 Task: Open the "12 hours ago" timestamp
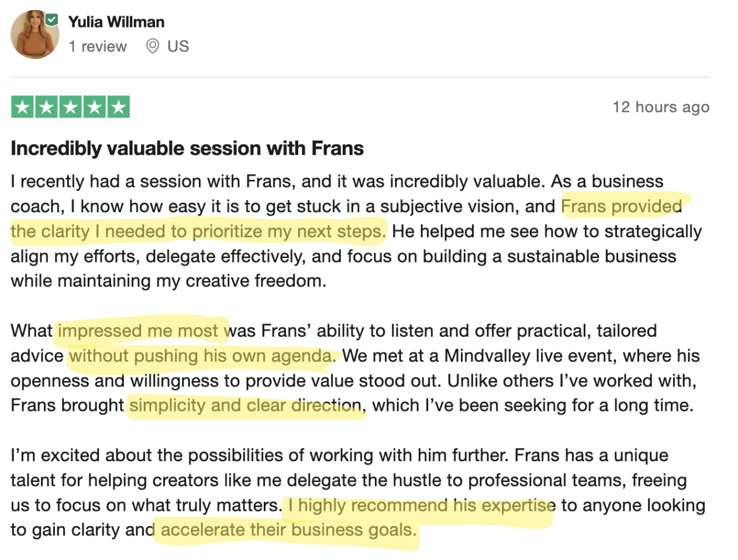coord(661,107)
